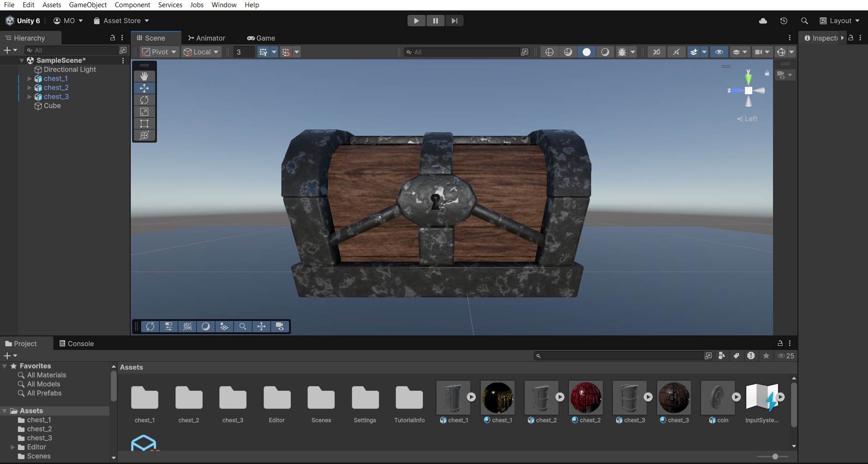This screenshot has width=868, height=464.
Task: Select Directional Light in Hierarchy
Action: coord(70,70)
